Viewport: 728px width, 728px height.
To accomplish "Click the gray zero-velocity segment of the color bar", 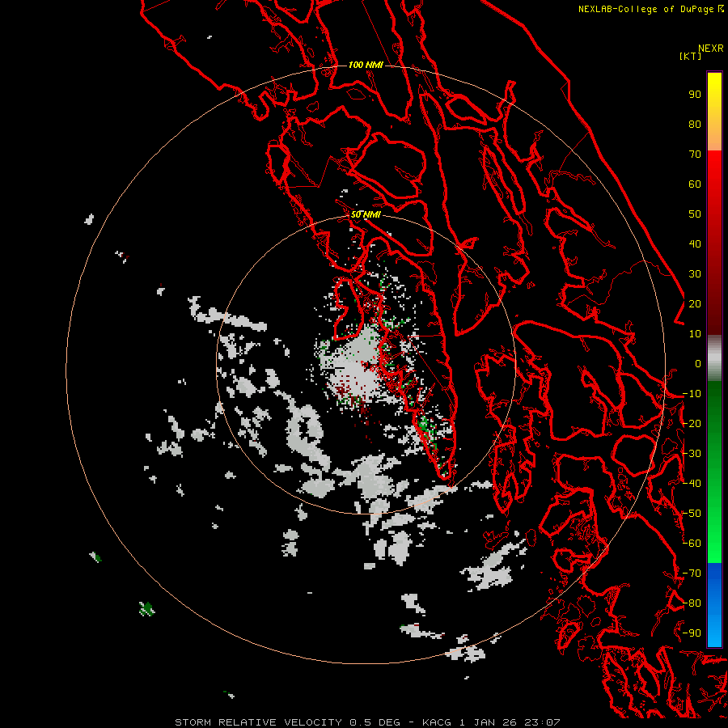I will point(714,358).
